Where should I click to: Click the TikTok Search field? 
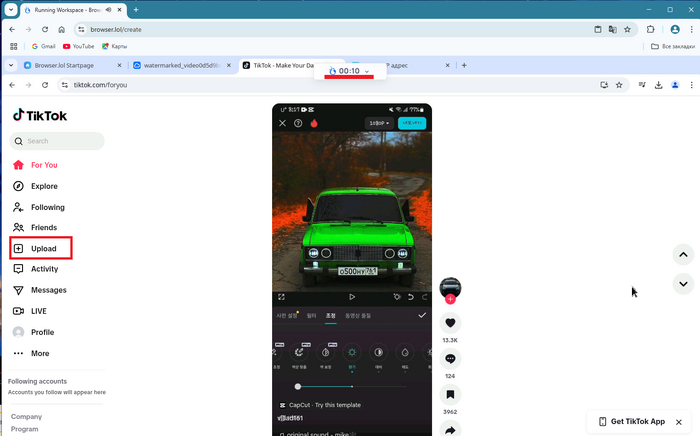(57, 141)
